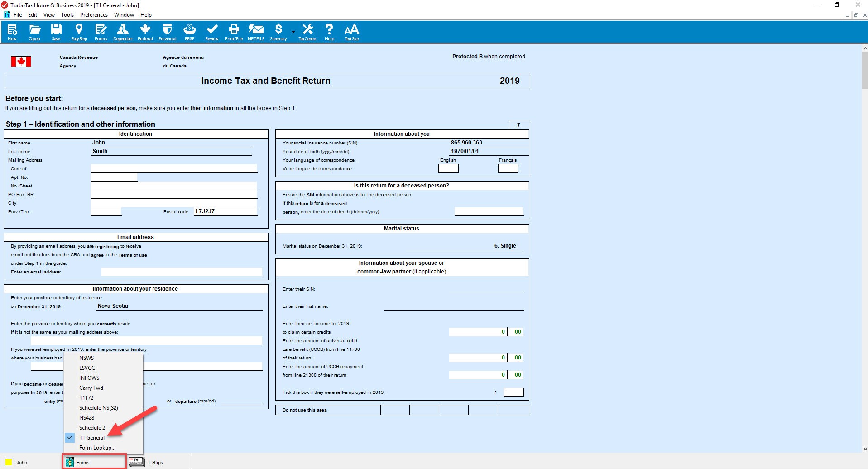Screen dimensions: 868x469
Task: Click the Forms button in bottom bar
Action: point(94,462)
